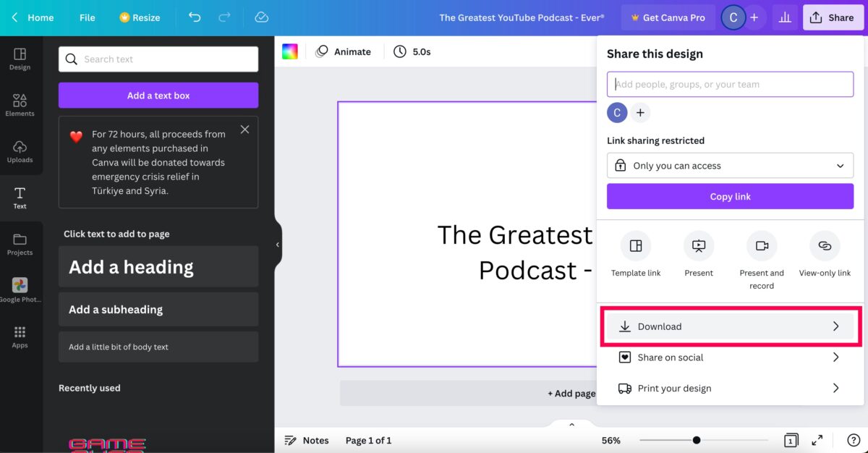Open the Projects folder panel
Screen dimensions: 868x453
[x=20, y=245]
